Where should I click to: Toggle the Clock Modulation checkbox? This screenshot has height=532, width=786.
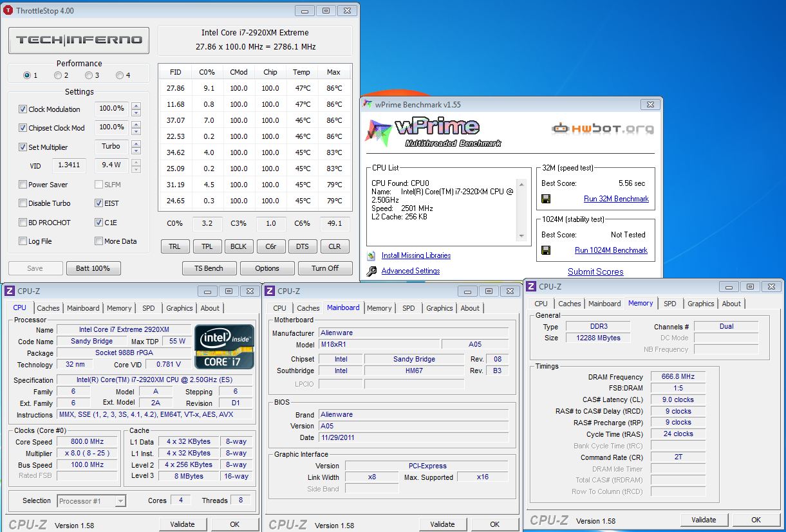click(x=23, y=109)
